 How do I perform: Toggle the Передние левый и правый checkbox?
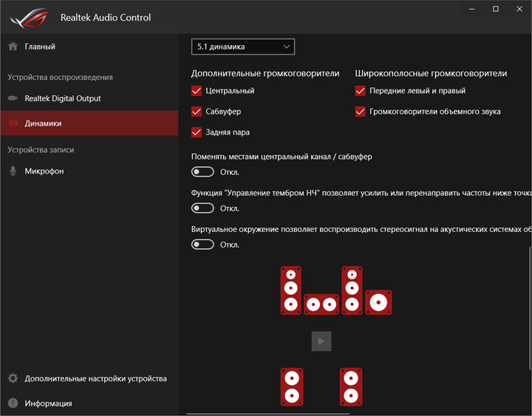click(x=361, y=91)
